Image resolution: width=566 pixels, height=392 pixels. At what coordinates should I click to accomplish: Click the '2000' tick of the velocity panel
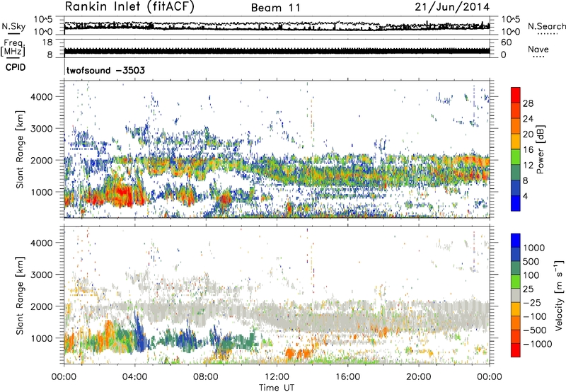(41, 306)
